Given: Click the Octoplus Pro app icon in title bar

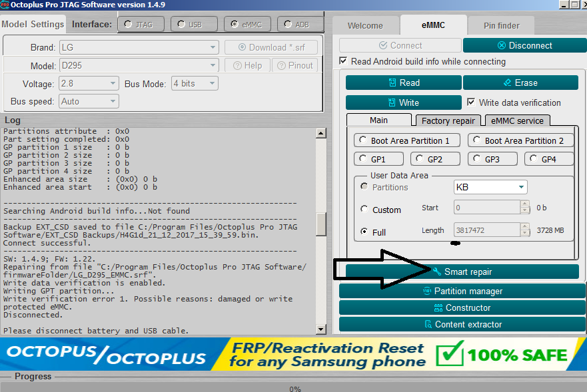Looking at the screenshot, I should (x=5, y=5).
